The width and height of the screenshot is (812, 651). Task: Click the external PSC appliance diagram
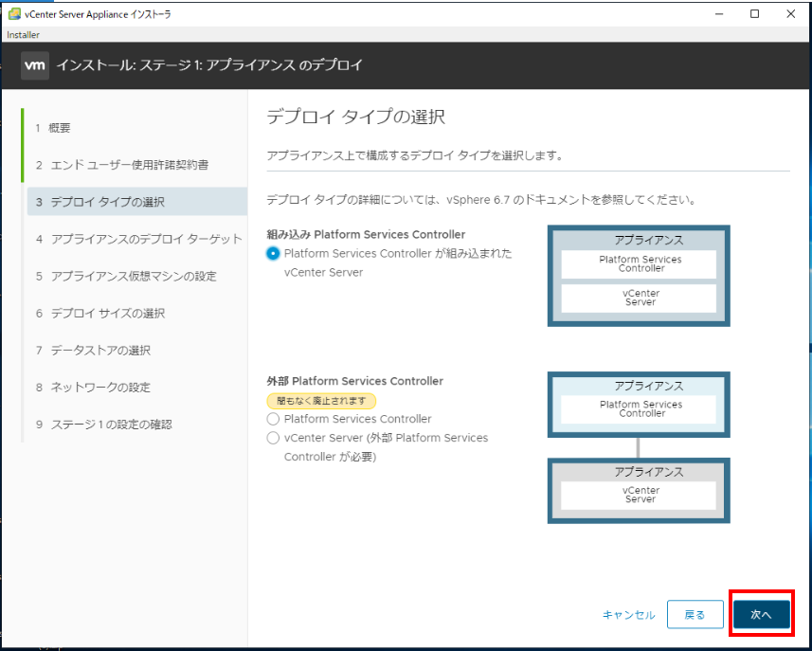(x=639, y=404)
